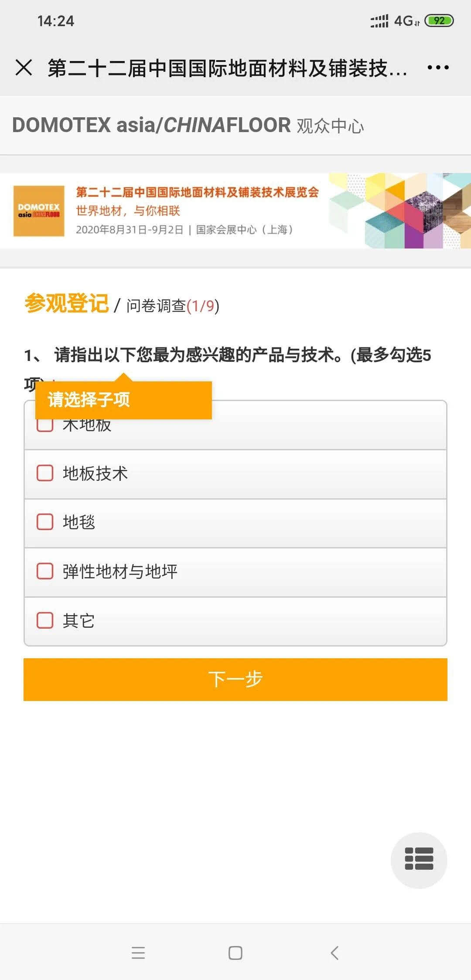This screenshot has width=471, height=980.
Task: Tap the 4G signal strength indicator
Action: pyautogui.click(x=395, y=20)
